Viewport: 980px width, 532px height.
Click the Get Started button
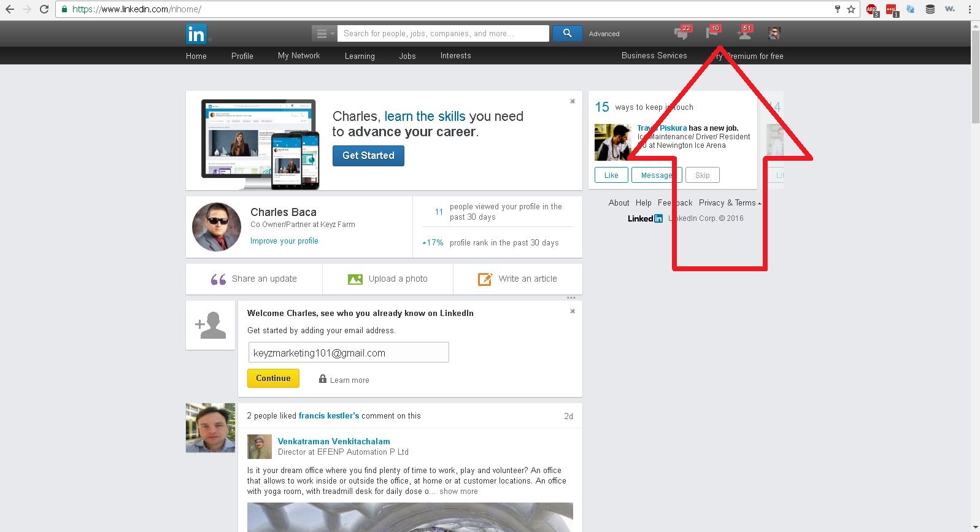click(368, 156)
